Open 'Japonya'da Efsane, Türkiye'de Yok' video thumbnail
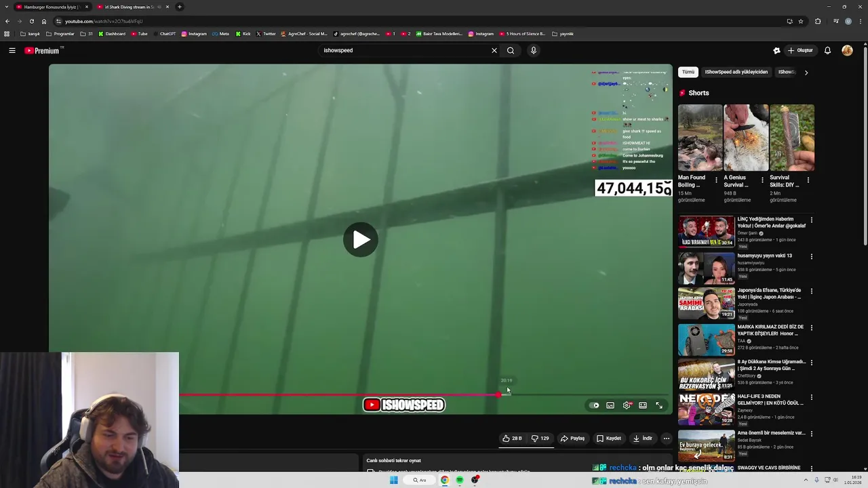868x488 pixels. [x=706, y=303]
